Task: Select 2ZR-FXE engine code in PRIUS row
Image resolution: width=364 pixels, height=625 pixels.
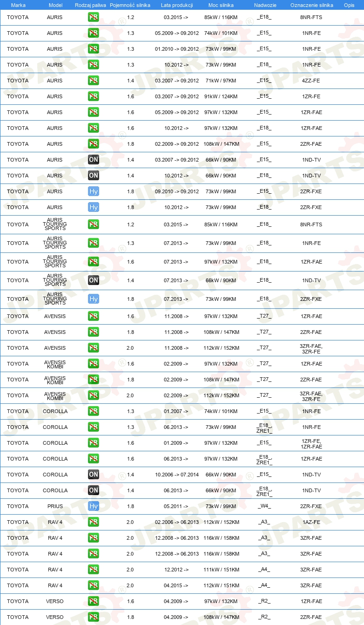Action: tap(311, 506)
